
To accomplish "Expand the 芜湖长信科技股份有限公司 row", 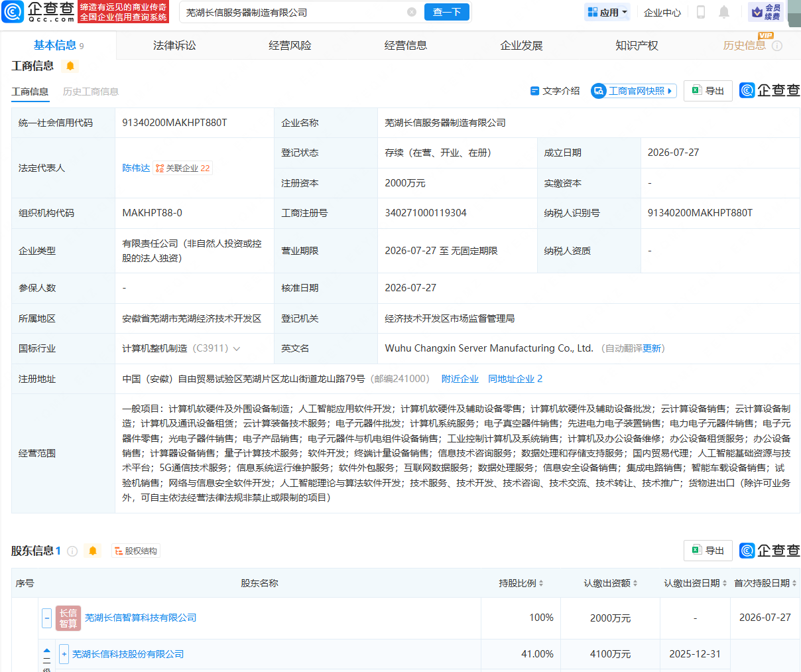I will pos(64,654).
